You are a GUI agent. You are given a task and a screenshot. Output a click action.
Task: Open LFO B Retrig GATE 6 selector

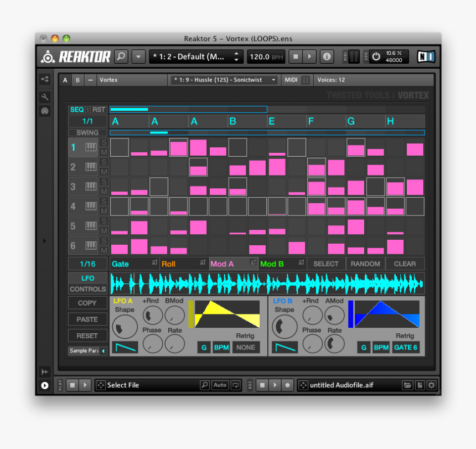(x=406, y=347)
